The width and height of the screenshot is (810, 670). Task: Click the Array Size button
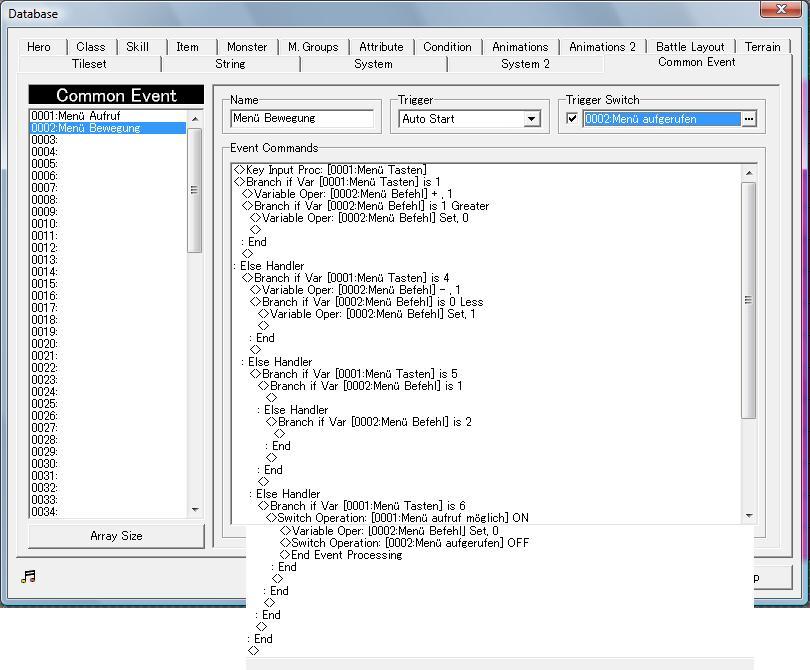(x=116, y=536)
